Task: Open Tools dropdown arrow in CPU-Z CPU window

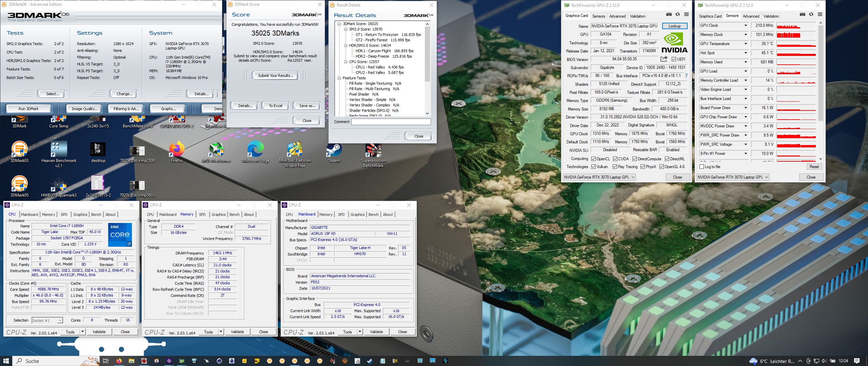Action: point(82,332)
